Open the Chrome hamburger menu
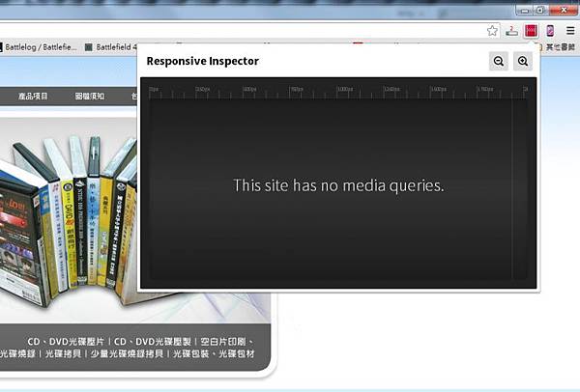Image resolution: width=580 pixels, height=392 pixels. [x=570, y=31]
